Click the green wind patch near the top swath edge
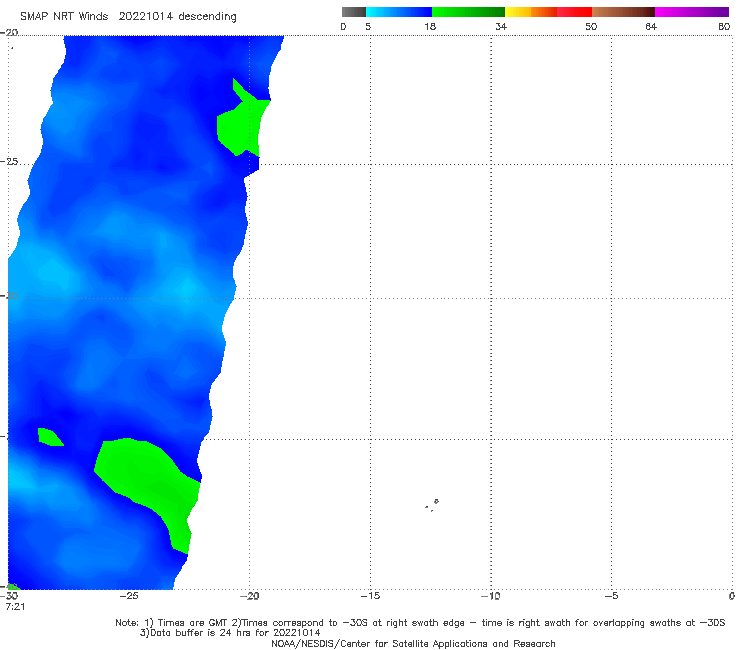740x650 pixels. coord(242,125)
